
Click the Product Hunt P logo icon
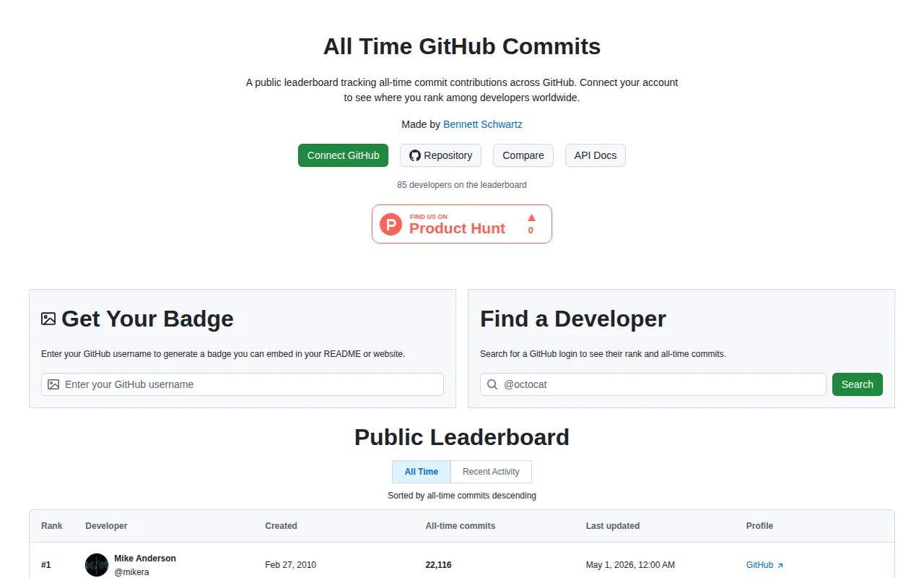click(x=391, y=224)
